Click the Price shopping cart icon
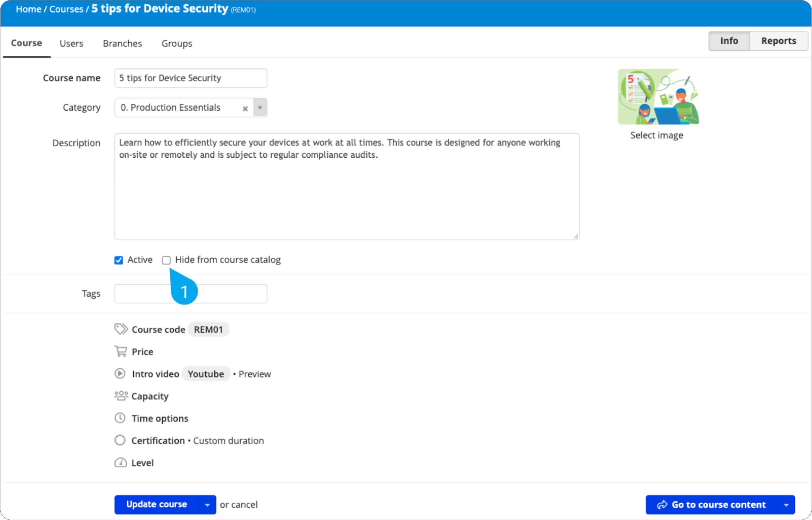The width and height of the screenshot is (812, 520). [121, 351]
